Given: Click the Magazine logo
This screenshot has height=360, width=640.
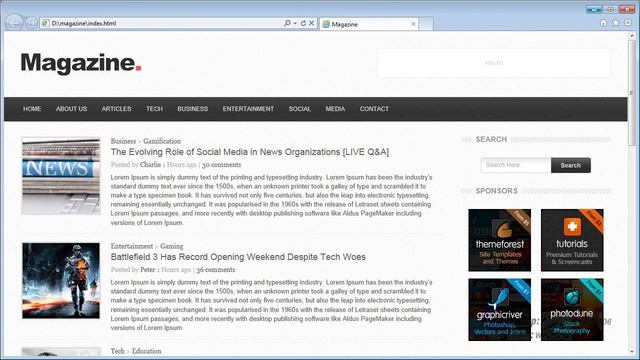Looking at the screenshot, I should (x=81, y=63).
